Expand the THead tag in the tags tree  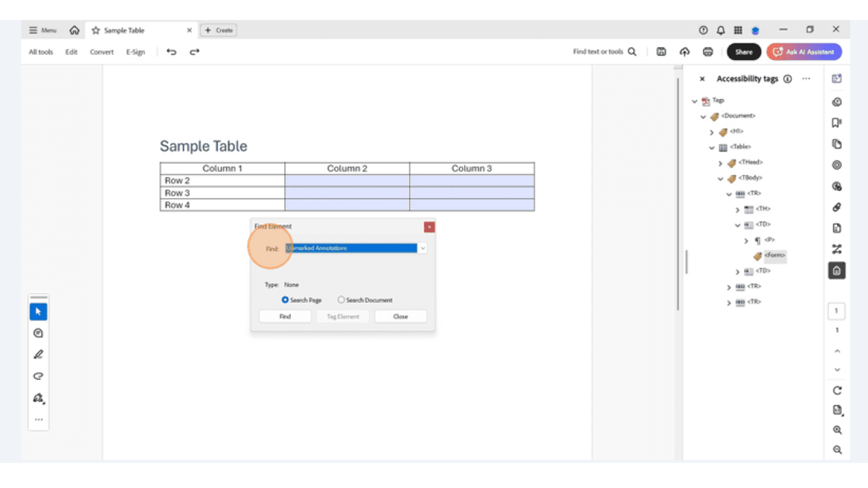(x=721, y=162)
